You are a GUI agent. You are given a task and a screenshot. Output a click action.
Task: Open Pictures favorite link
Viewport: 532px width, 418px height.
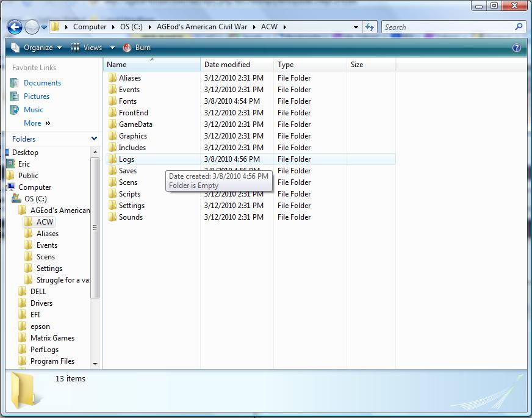[x=37, y=96]
